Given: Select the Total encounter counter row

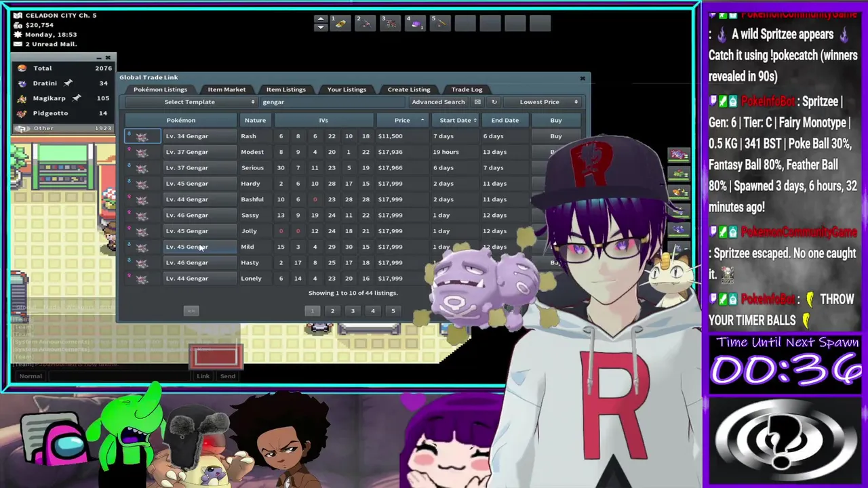Looking at the screenshot, I should 64,68.
